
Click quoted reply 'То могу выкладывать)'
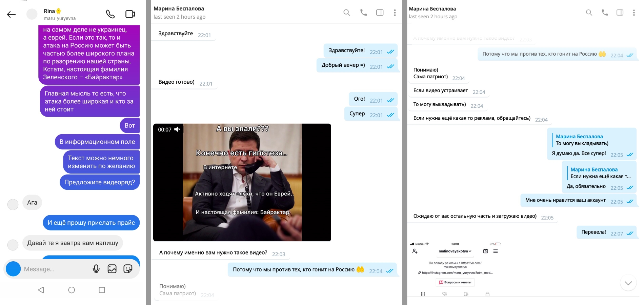pos(582,140)
